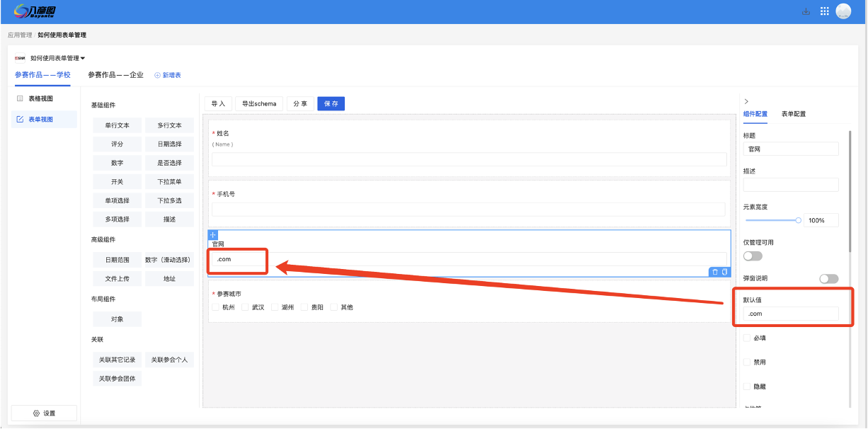Click the 导出schema button

(x=259, y=103)
